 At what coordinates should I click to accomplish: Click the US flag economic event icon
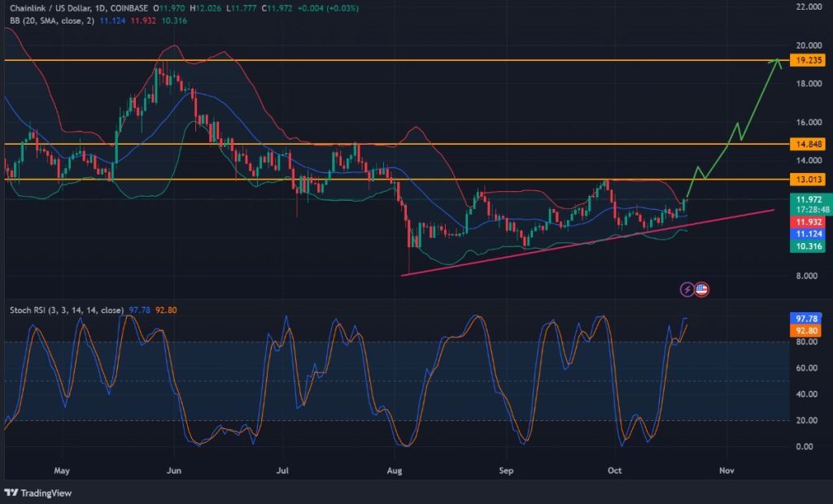[x=702, y=289]
